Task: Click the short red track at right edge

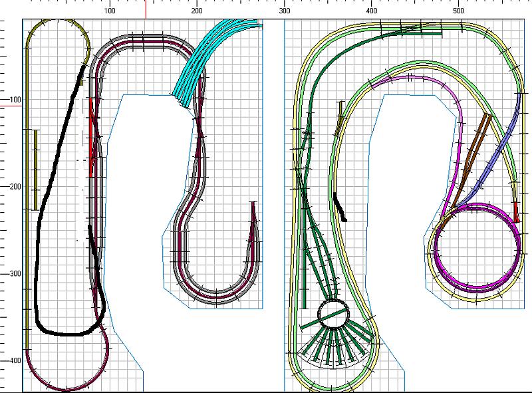Action: click(516, 211)
